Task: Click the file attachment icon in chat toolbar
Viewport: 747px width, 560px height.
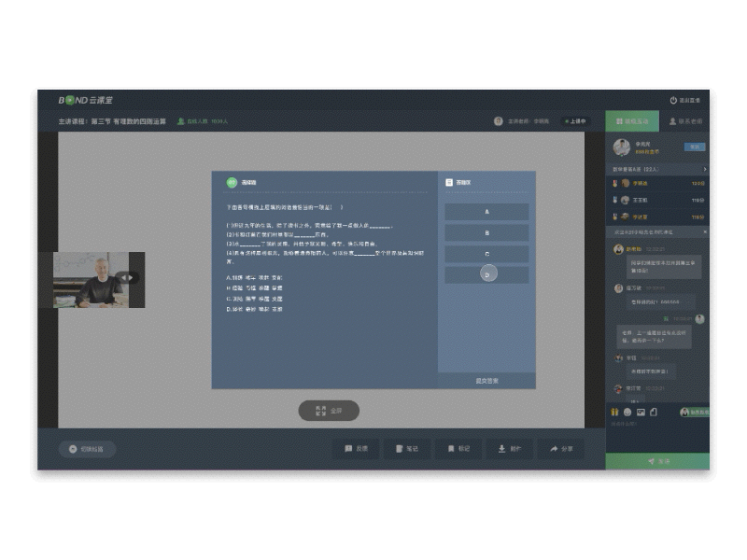Action: click(654, 412)
